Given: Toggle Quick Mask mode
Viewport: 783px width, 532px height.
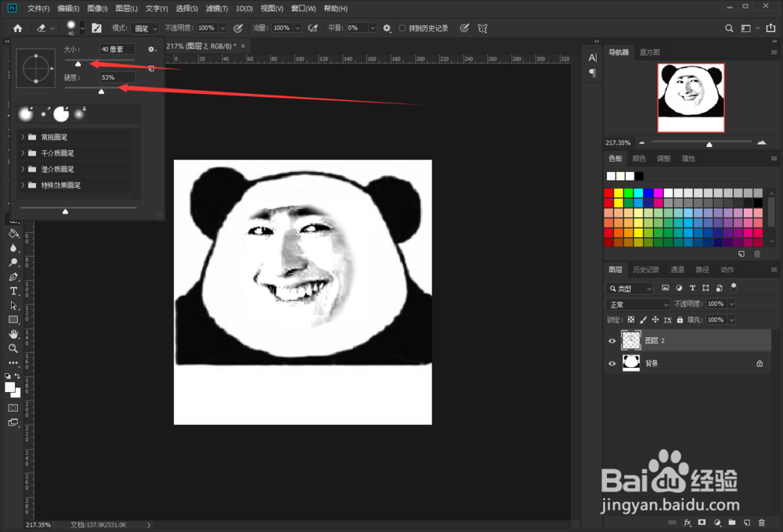Looking at the screenshot, I should [x=13, y=408].
